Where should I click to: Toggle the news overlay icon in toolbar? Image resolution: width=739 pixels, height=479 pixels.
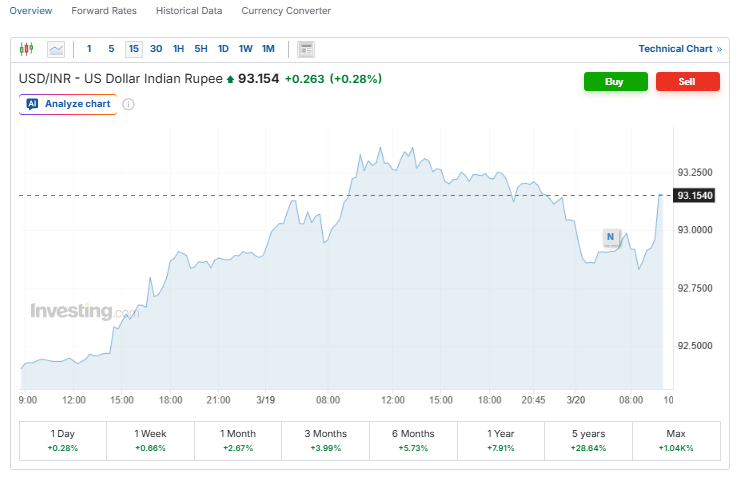(306, 49)
